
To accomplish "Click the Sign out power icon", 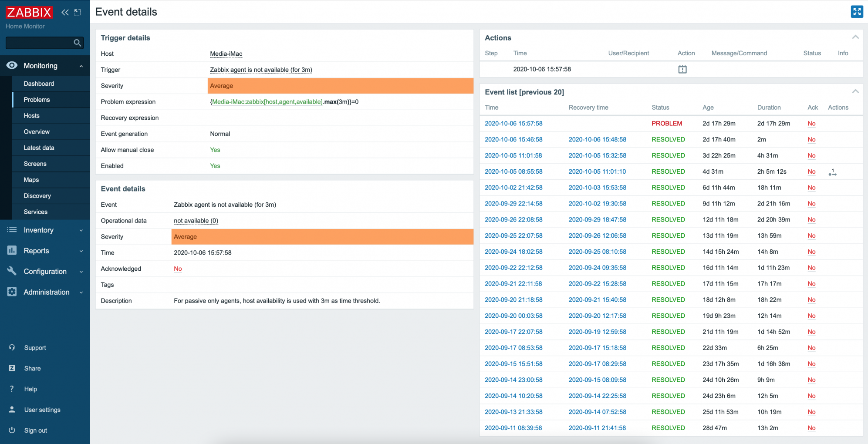I will click(12, 430).
